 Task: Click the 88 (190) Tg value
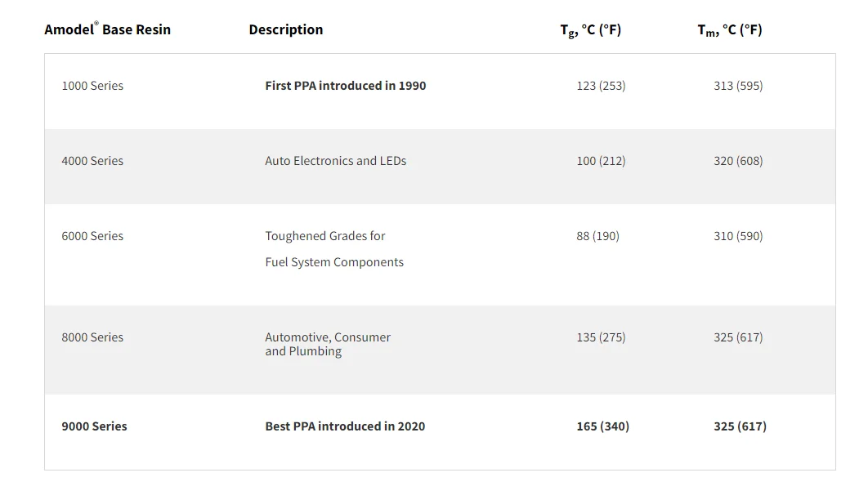597,236
